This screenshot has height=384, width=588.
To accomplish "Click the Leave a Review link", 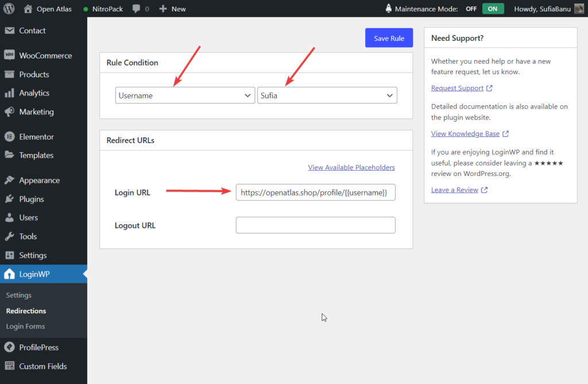I will point(455,190).
